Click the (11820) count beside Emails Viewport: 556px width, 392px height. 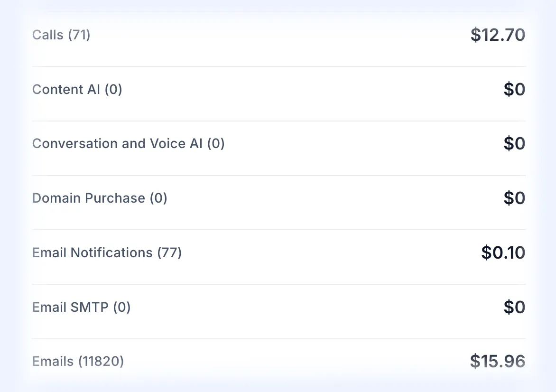coord(101,361)
